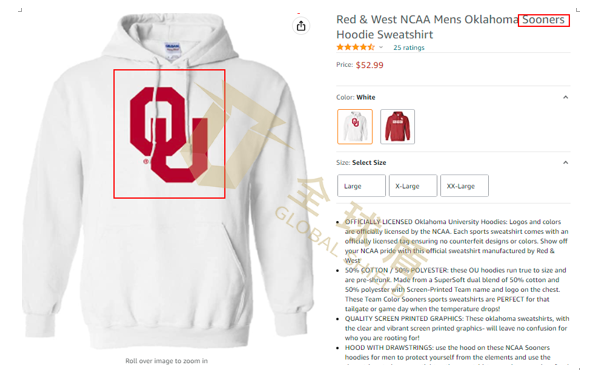Click Roll over image to zoom in text
Viewport: 594px width, 373px height.
[x=167, y=361]
